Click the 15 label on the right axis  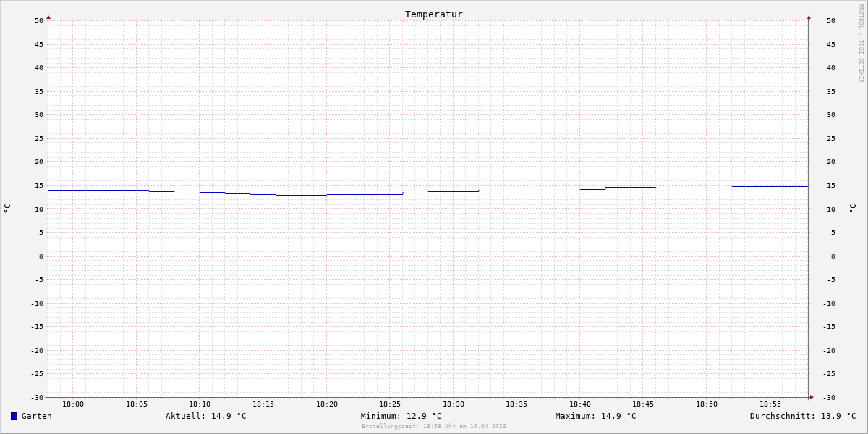(831, 186)
